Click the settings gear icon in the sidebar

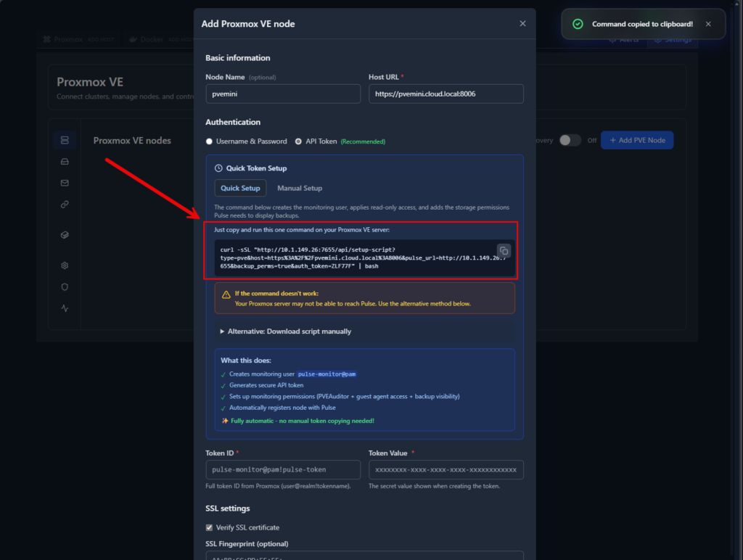click(x=64, y=265)
